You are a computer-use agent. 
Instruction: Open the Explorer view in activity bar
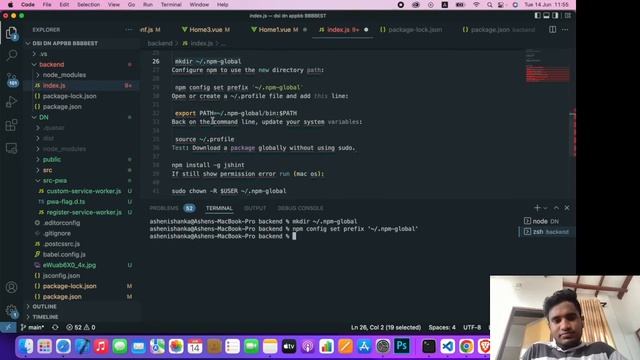click(11, 33)
